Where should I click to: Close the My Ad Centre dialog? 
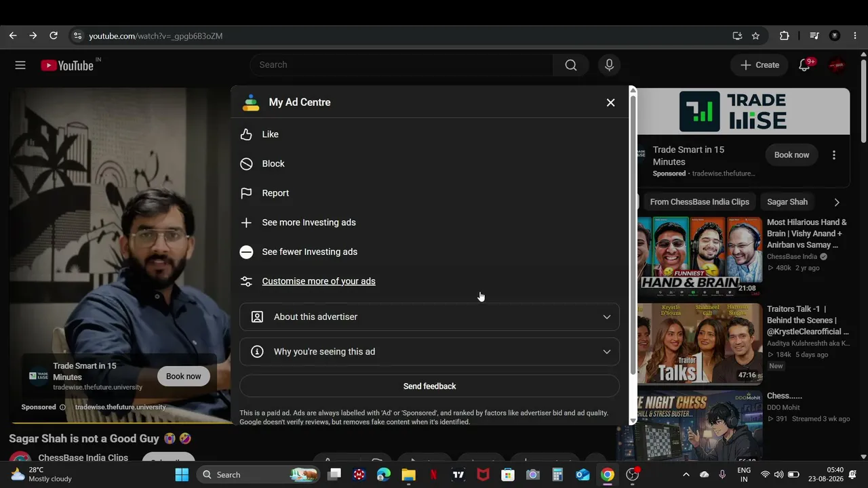coord(610,102)
